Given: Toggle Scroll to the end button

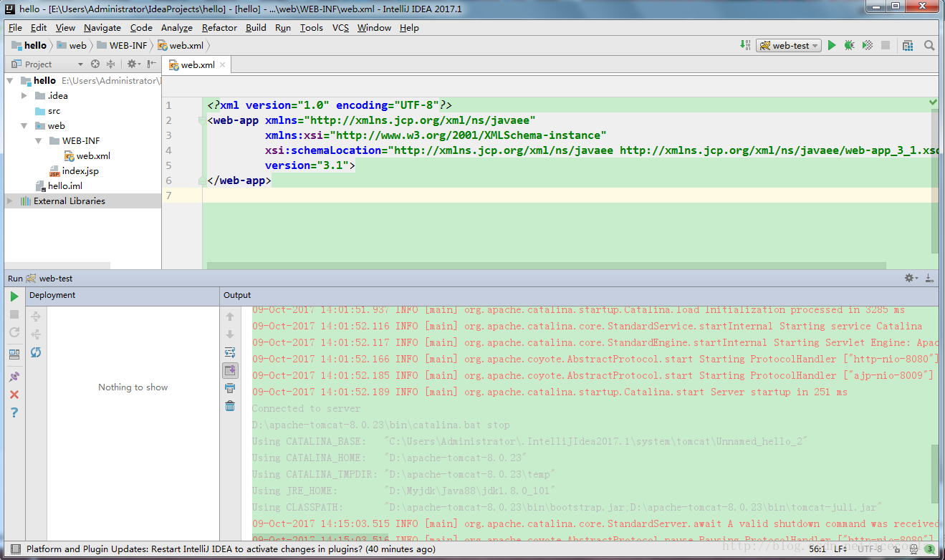Looking at the screenshot, I should pyautogui.click(x=230, y=370).
